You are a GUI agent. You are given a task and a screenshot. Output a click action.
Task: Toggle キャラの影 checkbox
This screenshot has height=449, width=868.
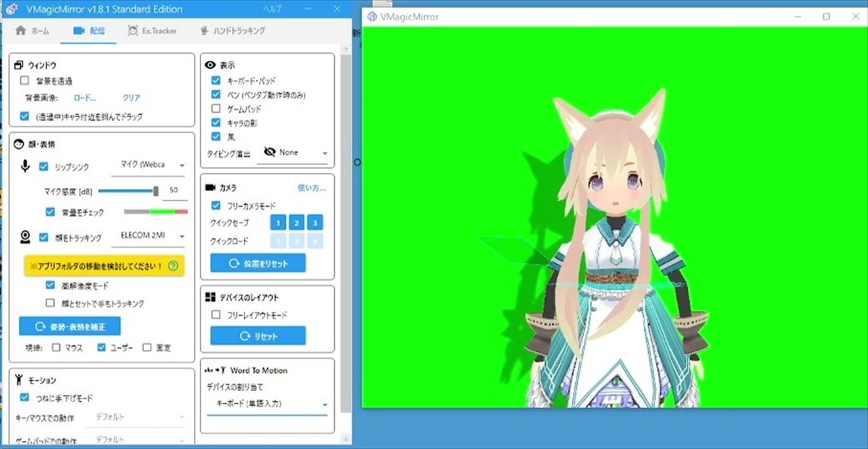click(216, 122)
